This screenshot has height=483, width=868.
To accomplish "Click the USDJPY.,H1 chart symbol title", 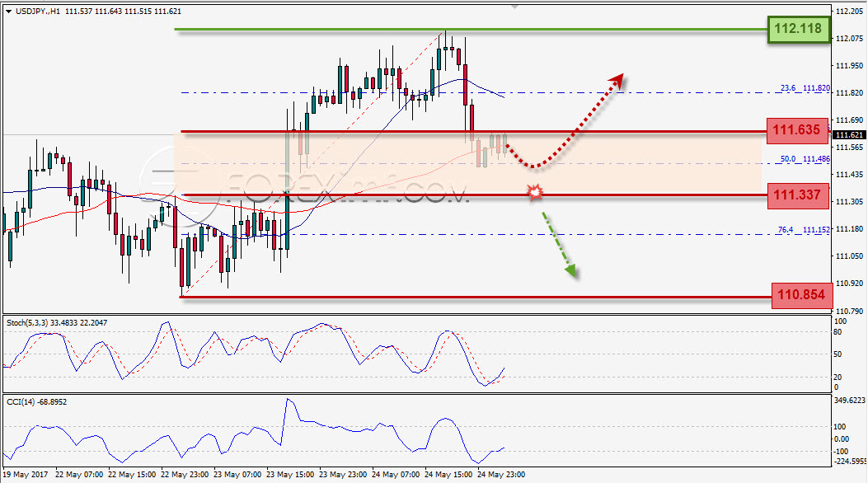I will coord(38,12).
